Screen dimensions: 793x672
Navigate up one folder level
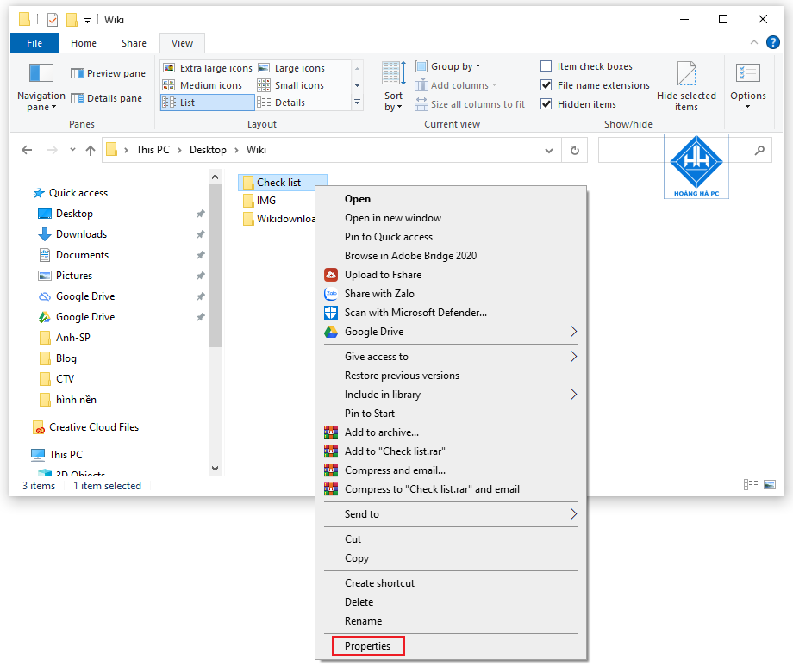pos(90,150)
